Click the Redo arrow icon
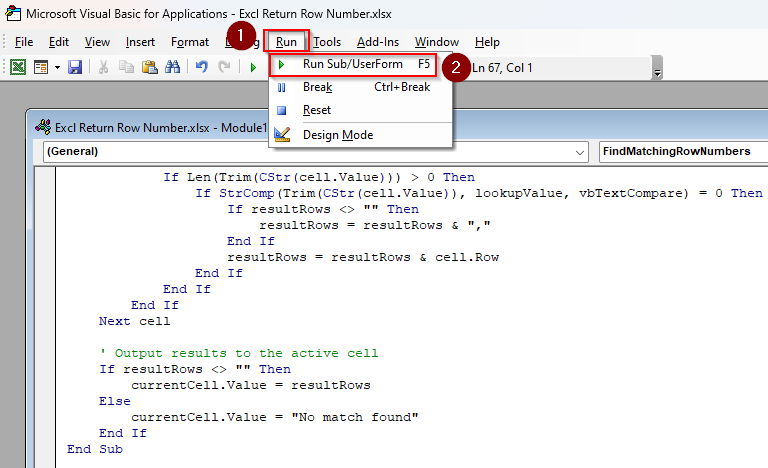The image size is (768, 468). coord(224,67)
